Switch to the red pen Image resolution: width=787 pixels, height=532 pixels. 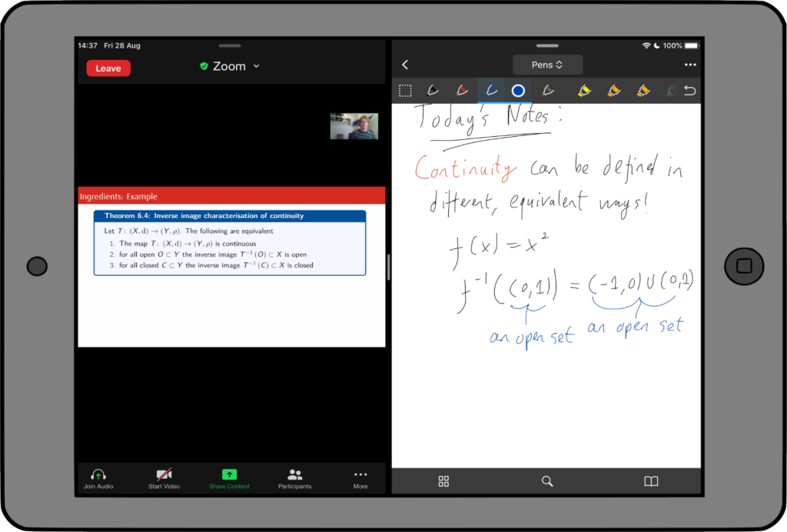pyautogui.click(x=461, y=91)
